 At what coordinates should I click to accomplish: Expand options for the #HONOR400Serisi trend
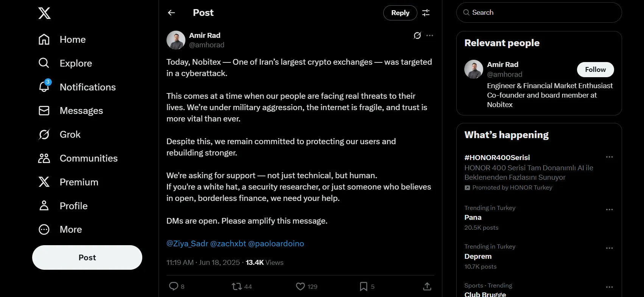coord(609,157)
